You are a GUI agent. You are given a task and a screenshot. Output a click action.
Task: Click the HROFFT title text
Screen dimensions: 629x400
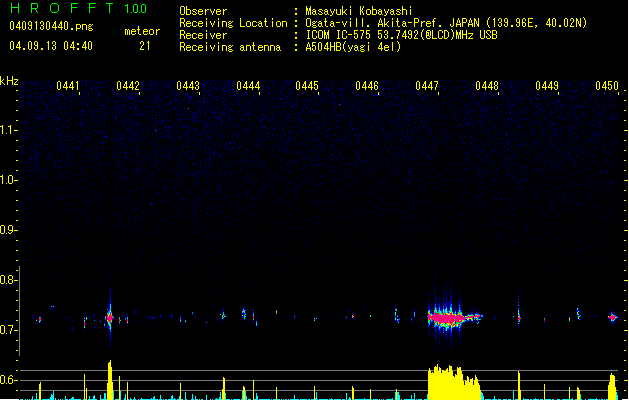click(x=59, y=9)
